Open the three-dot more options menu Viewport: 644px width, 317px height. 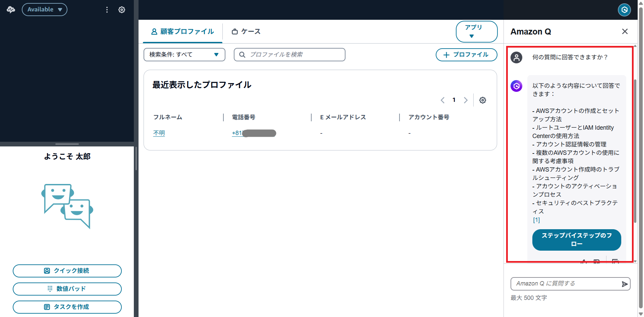[x=107, y=10]
